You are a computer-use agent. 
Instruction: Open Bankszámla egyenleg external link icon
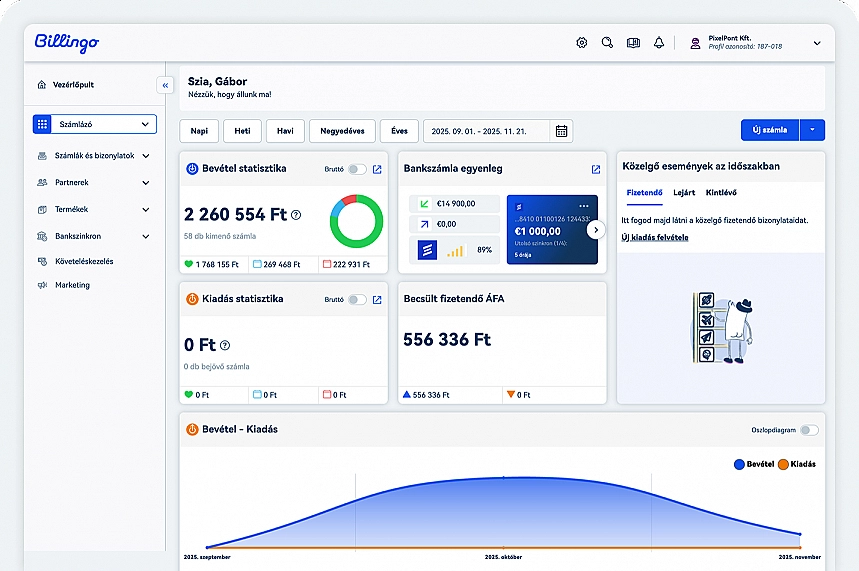click(x=596, y=170)
